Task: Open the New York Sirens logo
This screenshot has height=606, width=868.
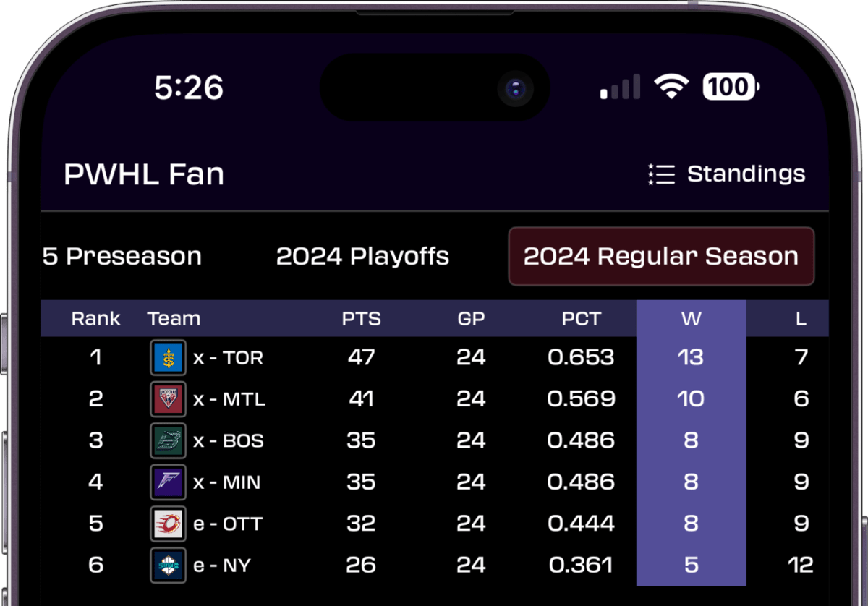Action: (168, 566)
